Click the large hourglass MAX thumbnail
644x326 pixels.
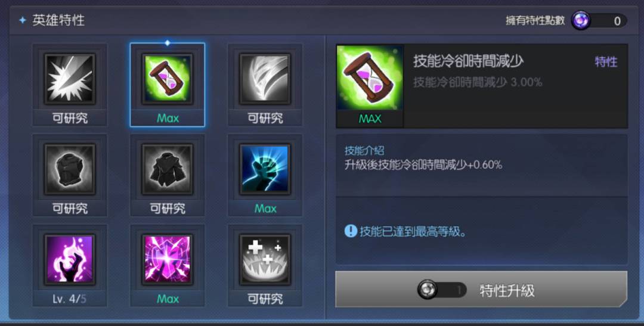(x=370, y=86)
